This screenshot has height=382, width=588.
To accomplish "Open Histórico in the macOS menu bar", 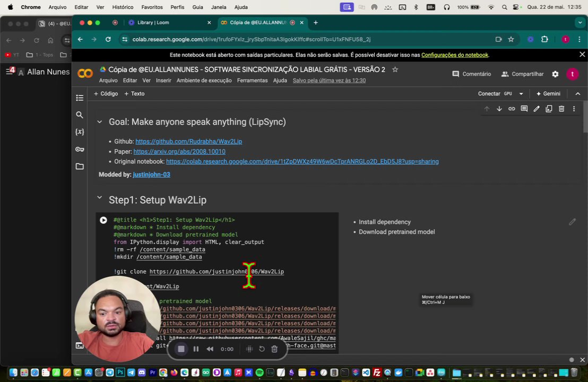I will [123, 7].
